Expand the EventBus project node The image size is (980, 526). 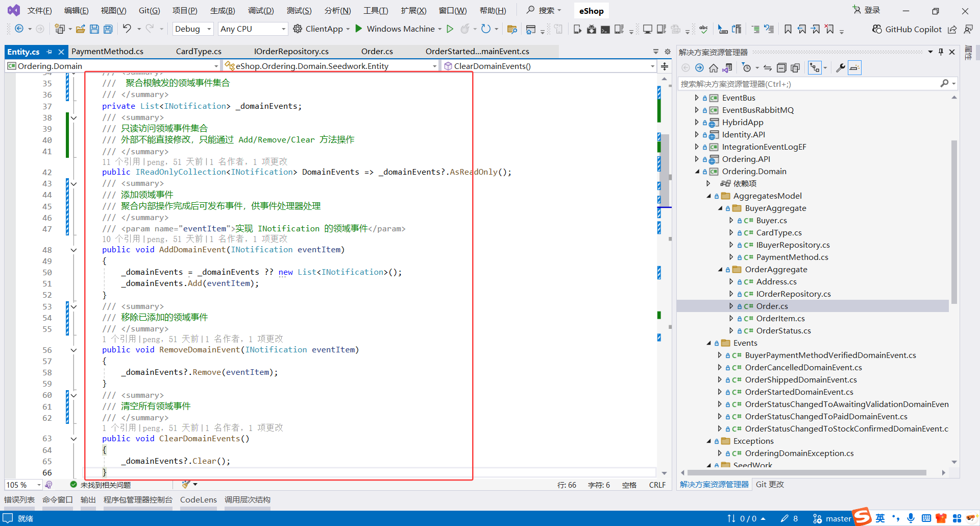(x=697, y=98)
